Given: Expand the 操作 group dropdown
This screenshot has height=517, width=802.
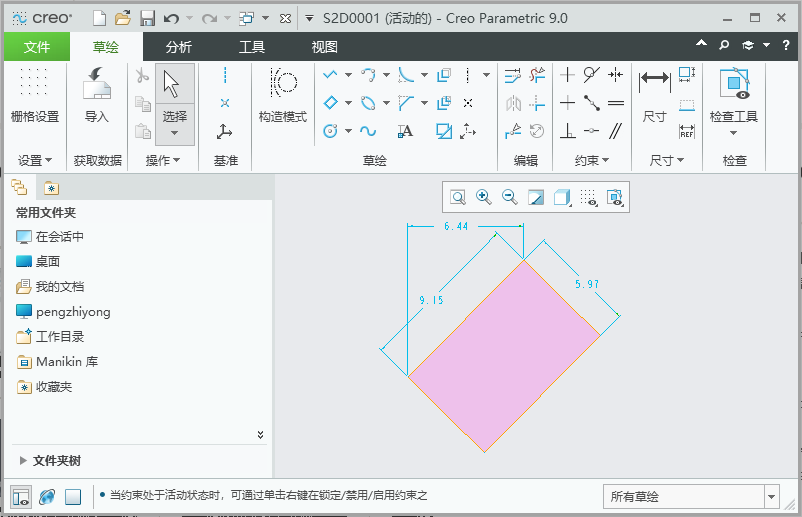Looking at the screenshot, I should click(163, 161).
